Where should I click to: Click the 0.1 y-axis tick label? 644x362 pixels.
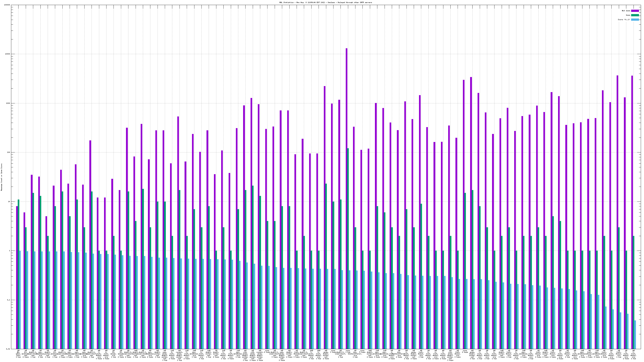(9, 300)
